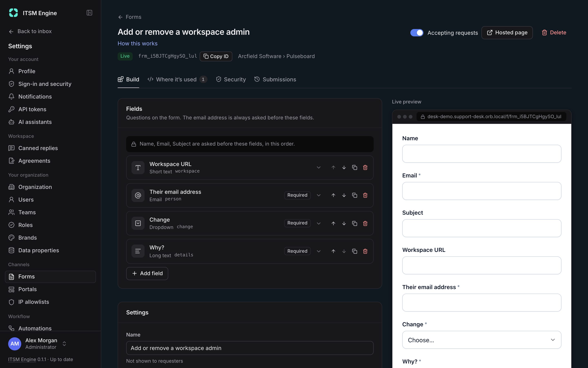Collapse the sidebar with the panel icon
This screenshot has width=588, height=368.
click(x=89, y=13)
